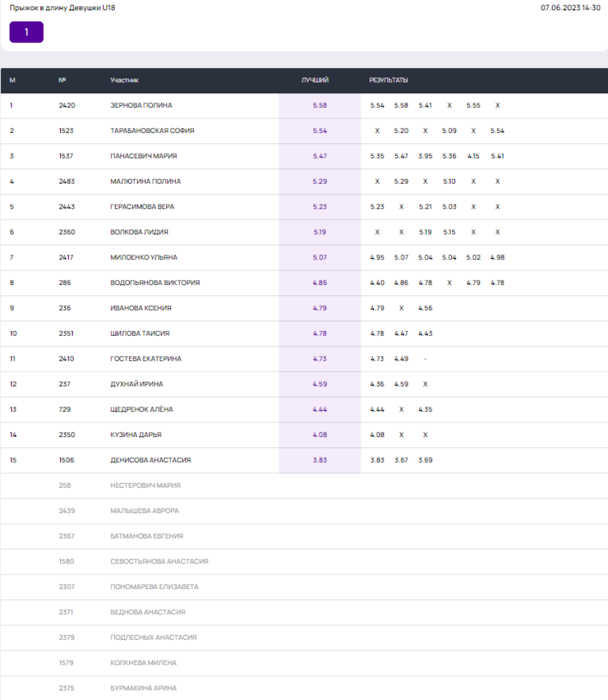Click bib number 236 of ИВАНОВА КСЕНИЯ
This screenshot has height=700, width=608.
pyautogui.click(x=65, y=308)
